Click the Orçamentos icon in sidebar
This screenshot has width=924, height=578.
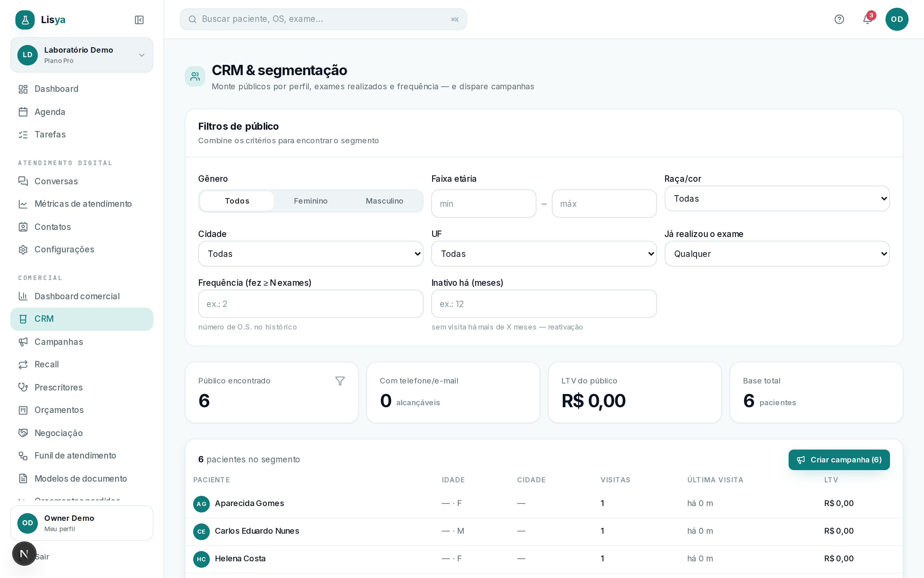23,410
